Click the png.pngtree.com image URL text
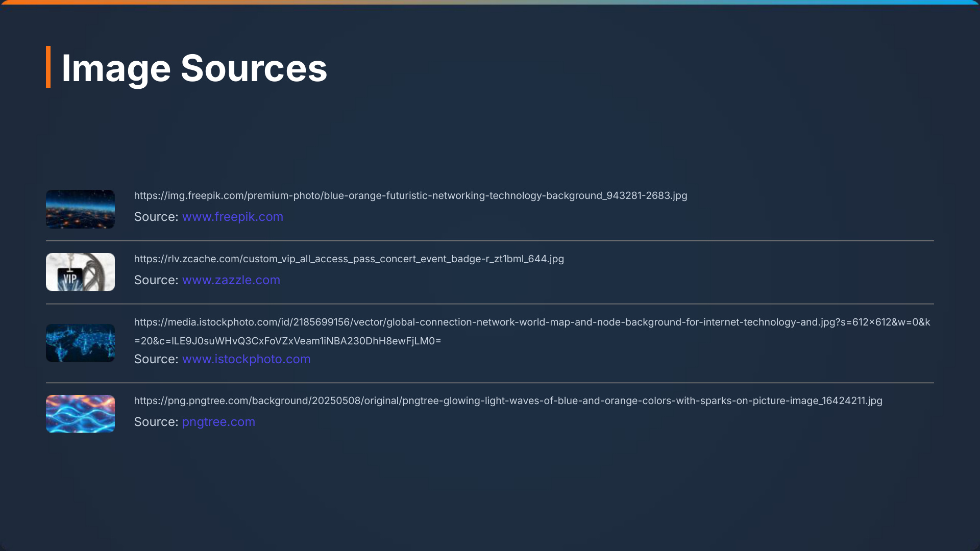The height and width of the screenshot is (551, 980). [x=508, y=401]
